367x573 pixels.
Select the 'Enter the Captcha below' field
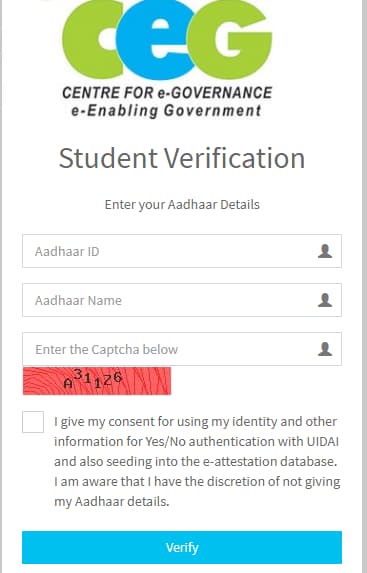[x=182, y=349]
